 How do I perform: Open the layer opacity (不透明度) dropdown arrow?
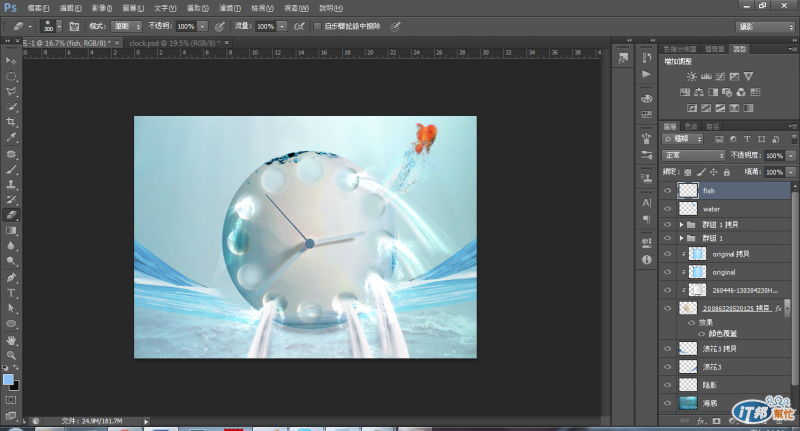click(x=792, y=156)
